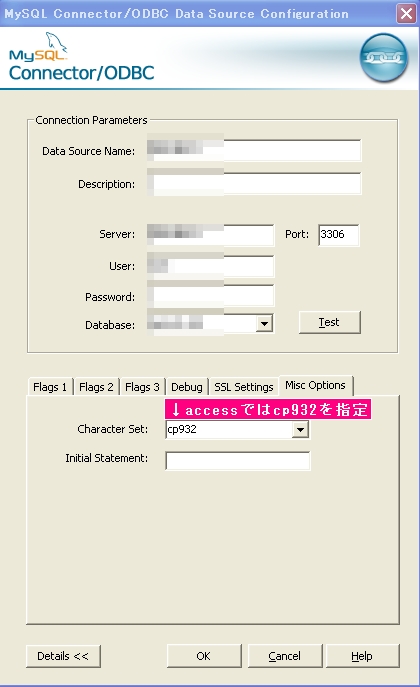Open the Debug tab
The height and width of the screenshot is (687, 420).
pos(187,387)
